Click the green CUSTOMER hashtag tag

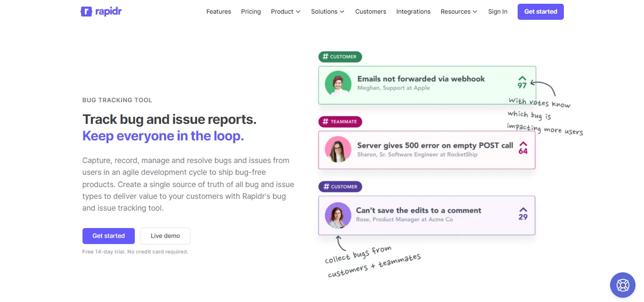340,57
